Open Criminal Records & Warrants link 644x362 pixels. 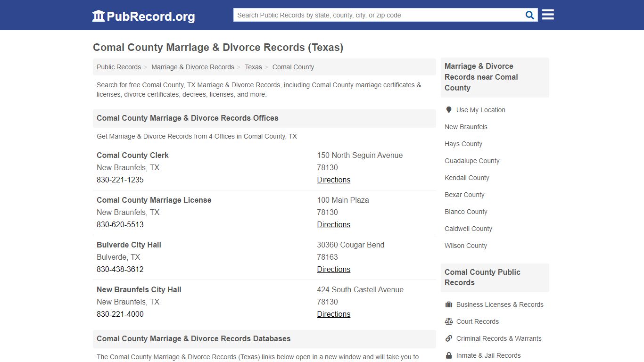(x=499, y=338)
